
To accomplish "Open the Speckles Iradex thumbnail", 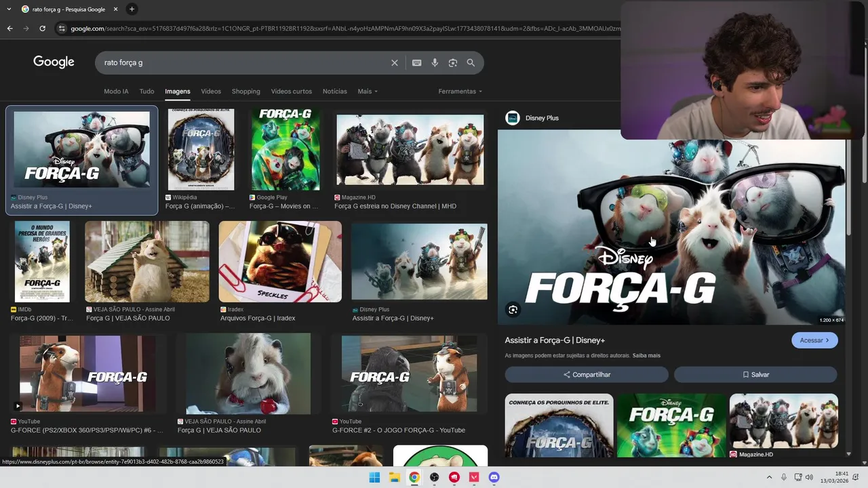I will pos(280,262).
